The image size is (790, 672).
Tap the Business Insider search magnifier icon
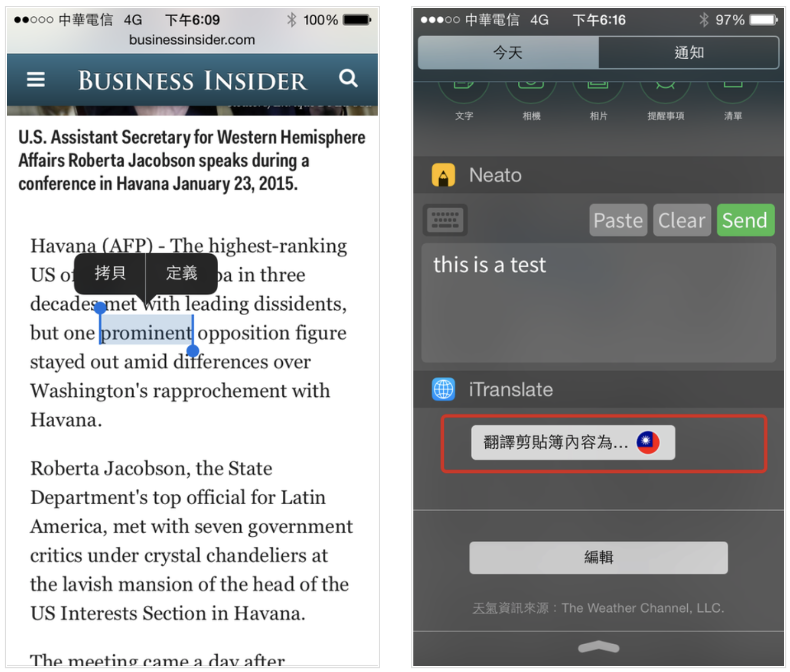point(348,79)
